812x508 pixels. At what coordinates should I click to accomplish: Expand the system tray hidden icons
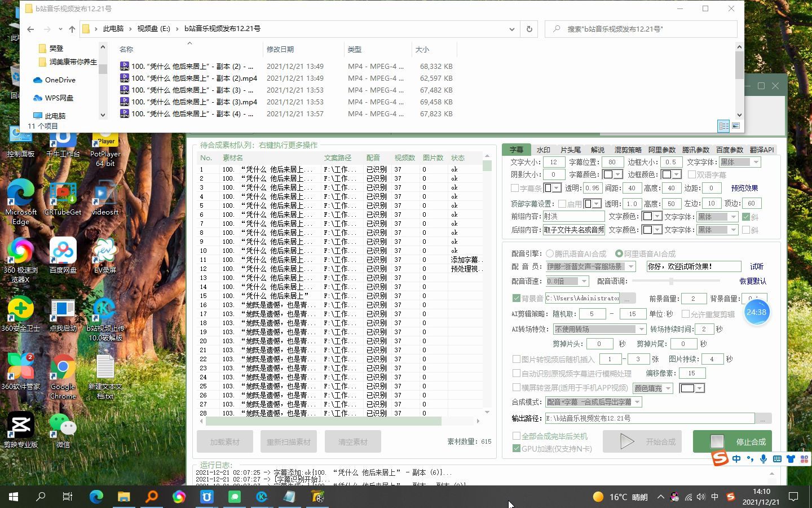(660, 497)
